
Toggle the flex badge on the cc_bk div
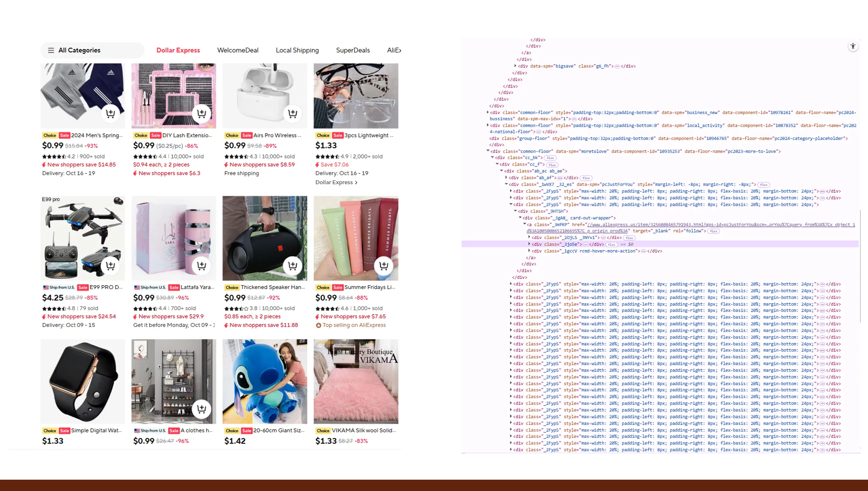pyautogui.click(x=550, y=158)
